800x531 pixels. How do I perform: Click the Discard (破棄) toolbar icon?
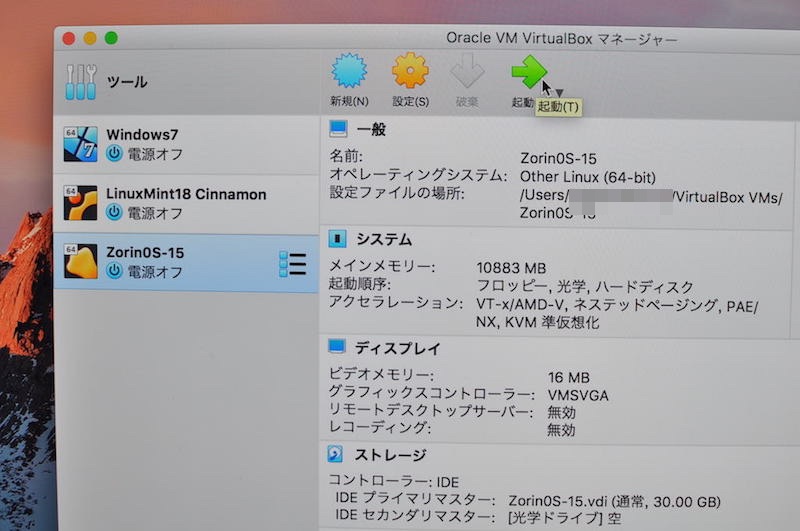pos(467,71)
